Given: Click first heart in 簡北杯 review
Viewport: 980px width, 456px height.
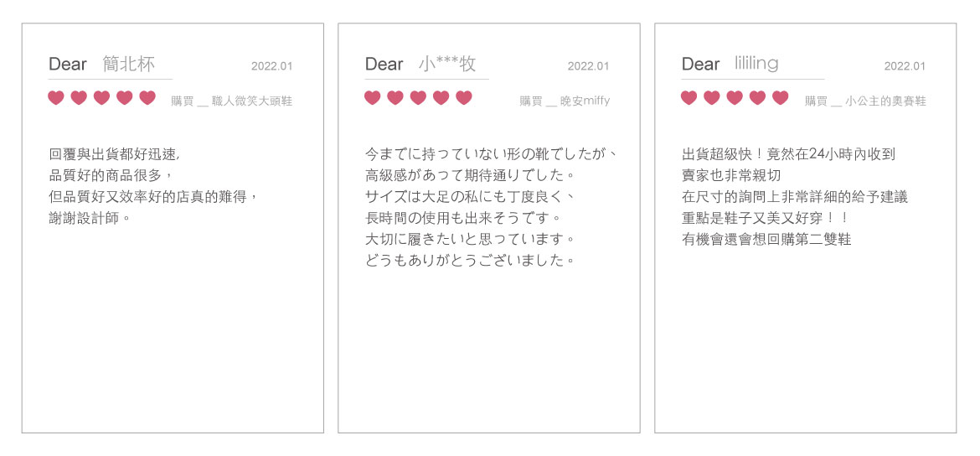Looking at the screenshot, I should tap(56, 98).
